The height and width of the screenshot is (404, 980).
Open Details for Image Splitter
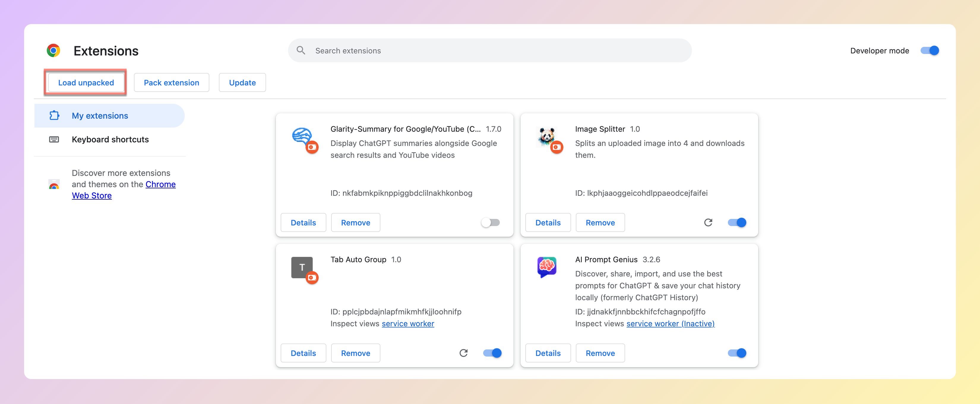[548, 223]
